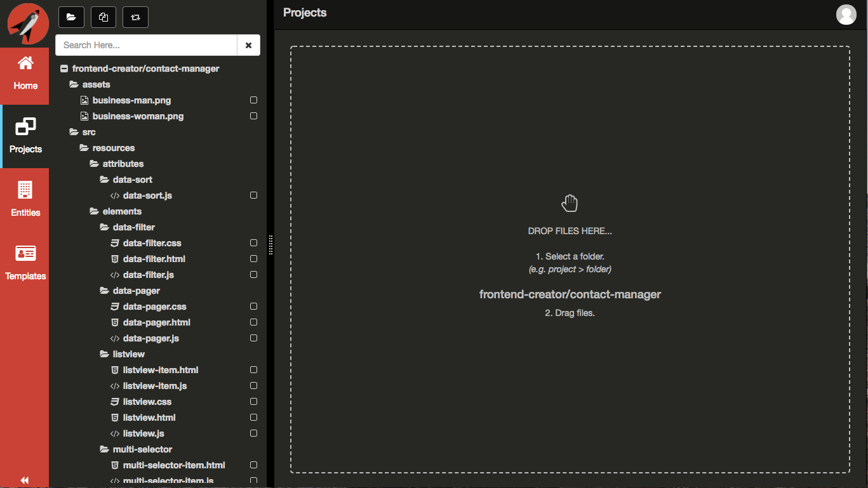Collapse the listview folder
The width and height of the screenshot is (868, 488).
[x=104, y=354]
